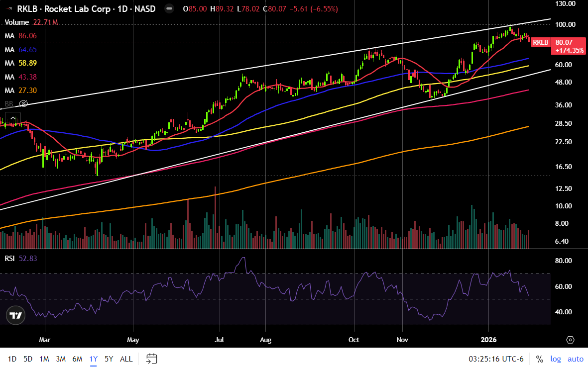This screenshot has width=588, height=368.
Task: Select the active 1Y range
Action: point(94,359)
